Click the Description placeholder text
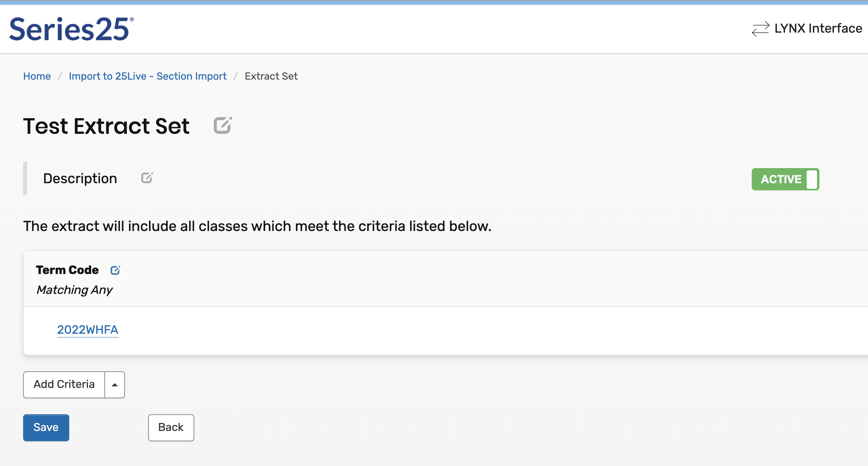The image size is (868, 466). click(x=80, y=178)
